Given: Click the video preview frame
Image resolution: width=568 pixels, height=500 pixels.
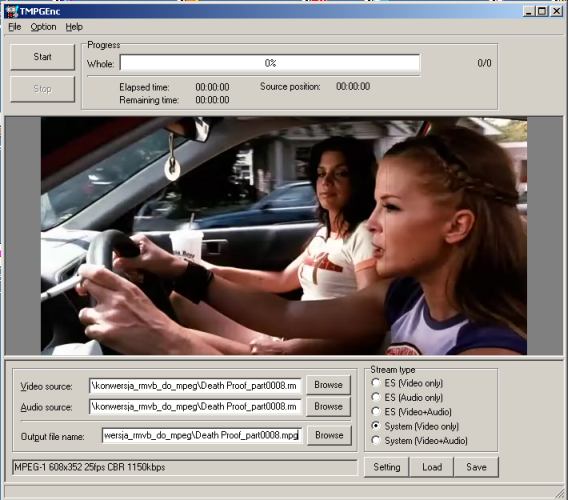Looking at the screenshot, I should click(284, 236).
